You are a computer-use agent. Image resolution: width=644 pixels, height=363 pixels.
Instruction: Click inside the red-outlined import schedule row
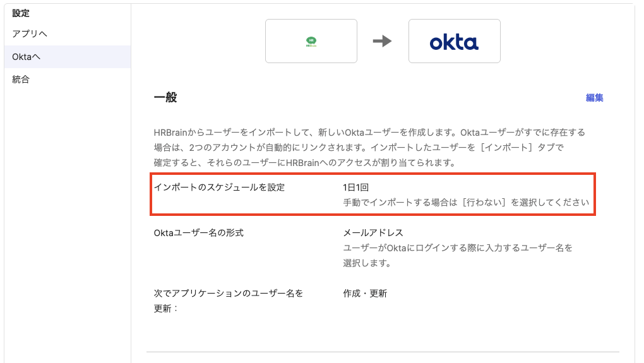tap(373, 195)
